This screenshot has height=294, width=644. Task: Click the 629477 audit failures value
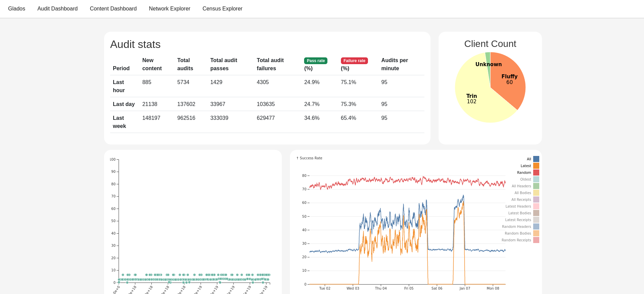coord(266,118)
